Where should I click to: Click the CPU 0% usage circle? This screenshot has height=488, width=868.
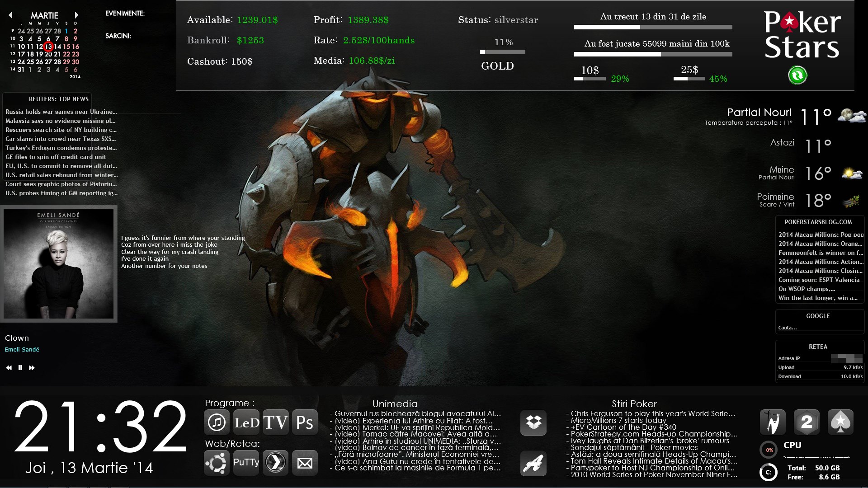[769, 450]
